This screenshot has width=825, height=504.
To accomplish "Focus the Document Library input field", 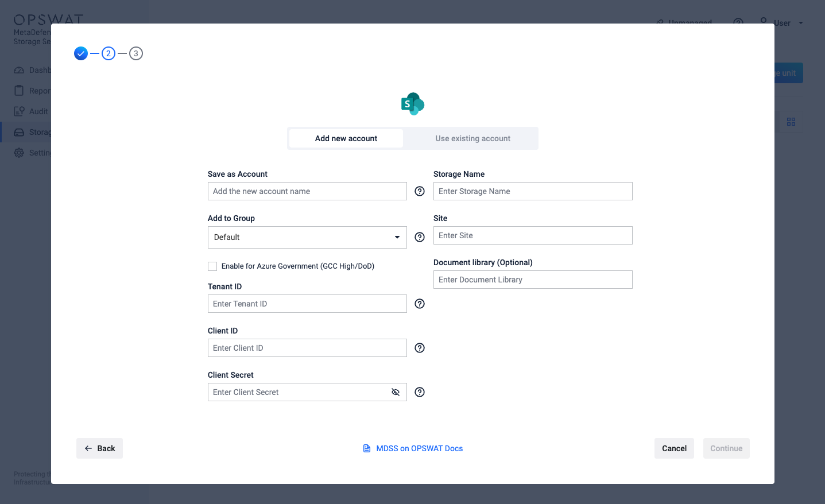I will [533, 280].
